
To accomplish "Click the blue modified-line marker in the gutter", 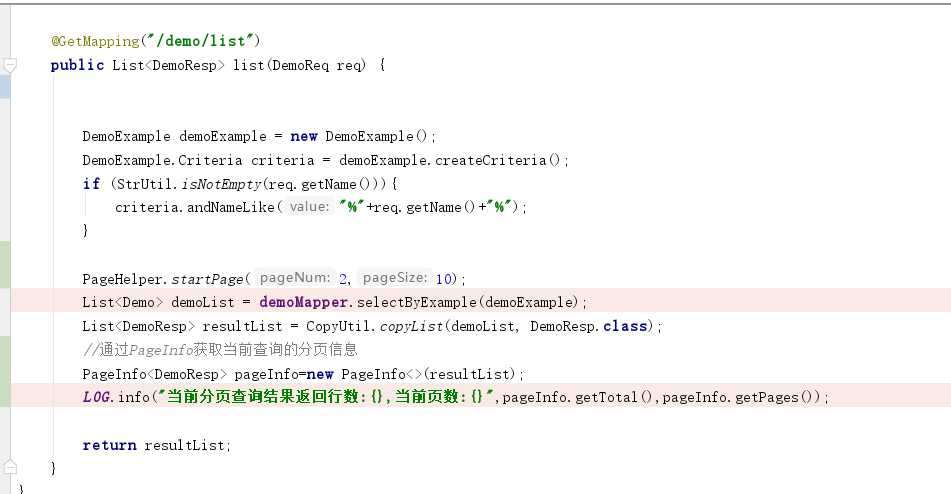I will [5, 85].
